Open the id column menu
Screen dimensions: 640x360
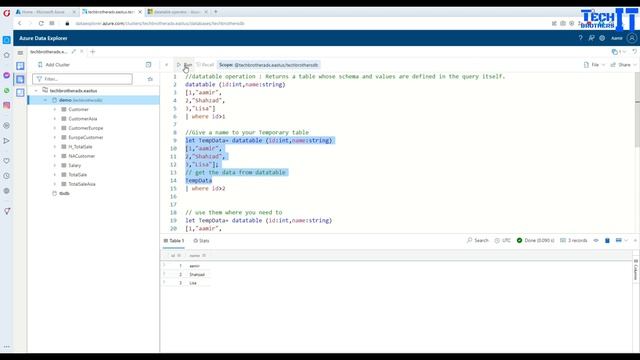[179, 256]
